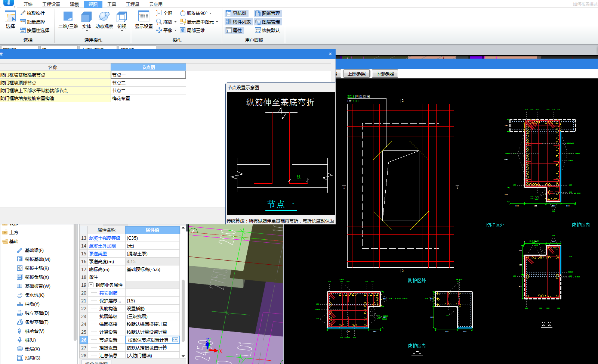Open the 工程设置 ribbon tab
The height and width of the screenshot is (364, 598).
[x=51, y=4]
